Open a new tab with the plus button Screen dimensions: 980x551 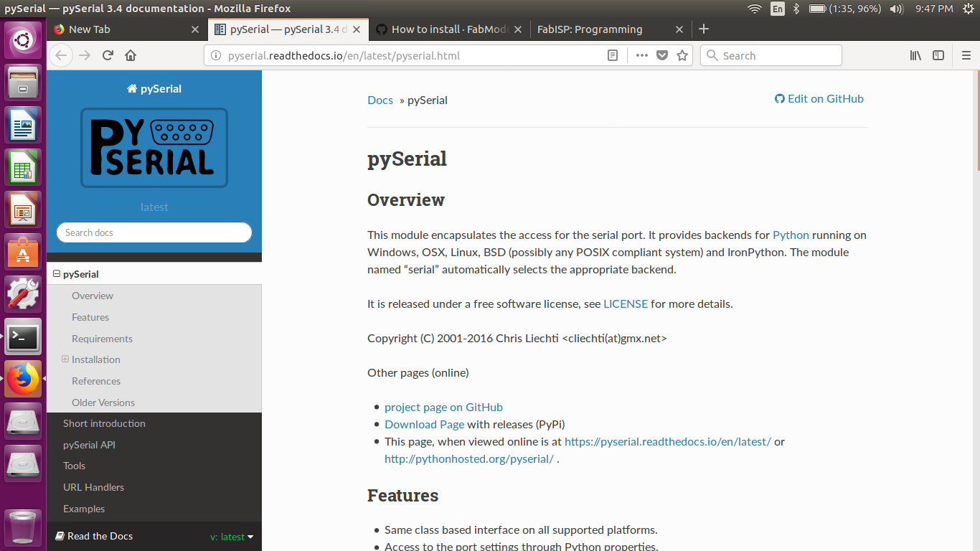[x=704, y=29]
